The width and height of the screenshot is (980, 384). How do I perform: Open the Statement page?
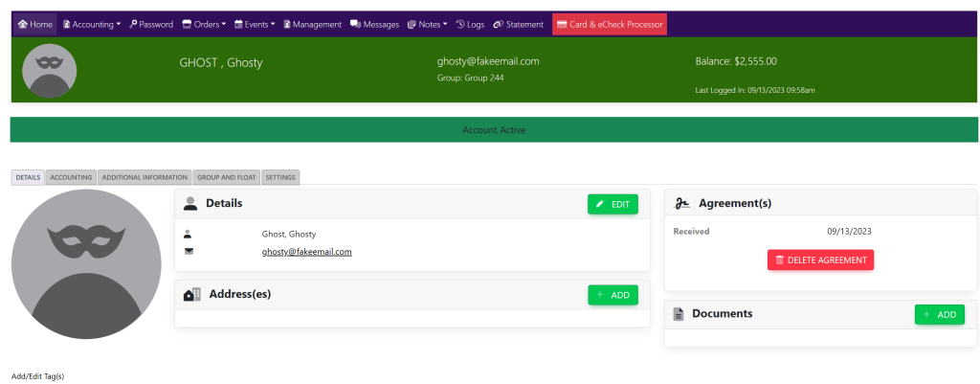[x=519, y=24]
